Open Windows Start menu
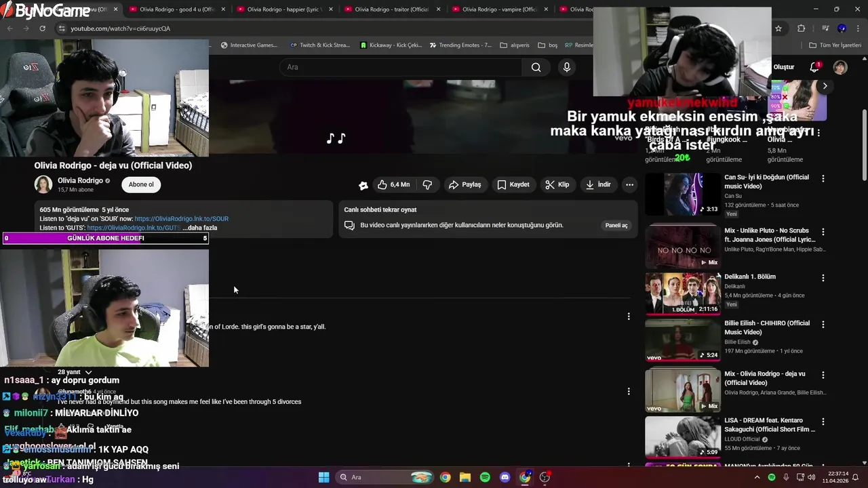Viewport: 868px width, 488px height. [324, 477]
